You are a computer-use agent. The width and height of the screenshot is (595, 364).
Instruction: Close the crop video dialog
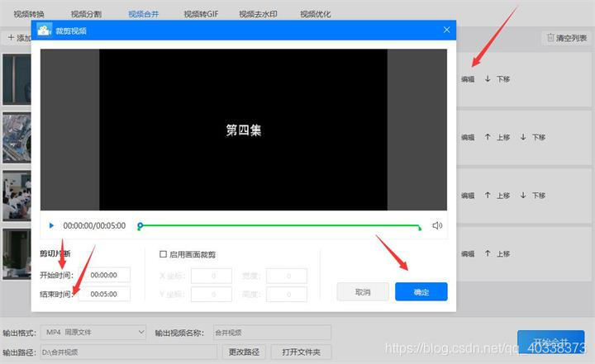pos(446,30)
